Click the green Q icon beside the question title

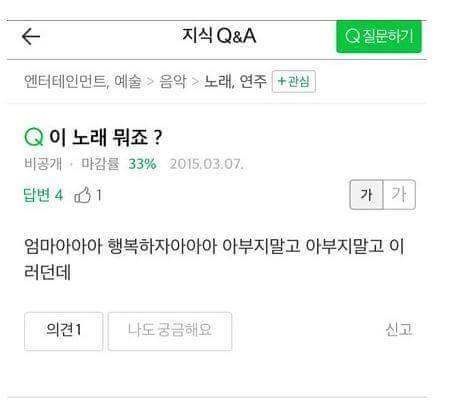(34, 137)
